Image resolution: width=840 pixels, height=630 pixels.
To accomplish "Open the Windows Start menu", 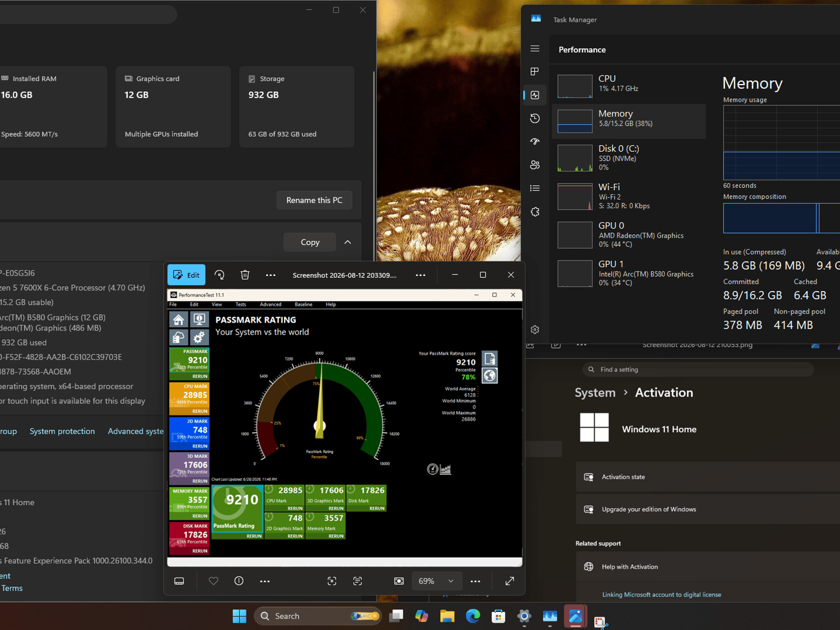I will [240, 616].
